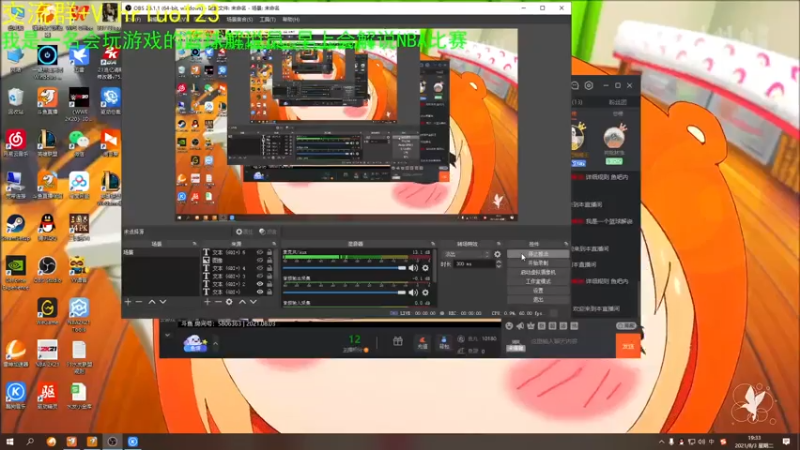Add a new scene in OBS
Screen dimensions: 800x450
tap(128, 302)
